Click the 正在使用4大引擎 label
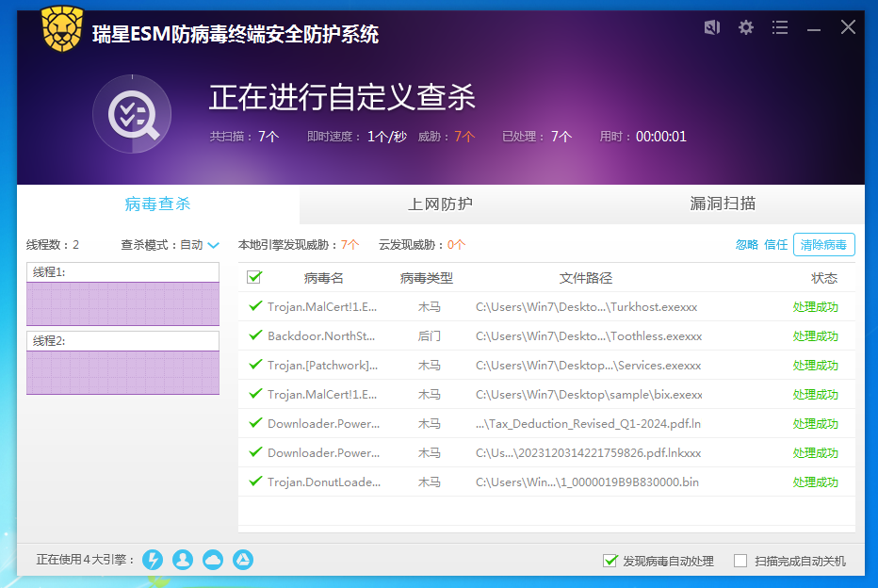Image resolution: width=878 pixels, height=588 pixels. (86, 560)
